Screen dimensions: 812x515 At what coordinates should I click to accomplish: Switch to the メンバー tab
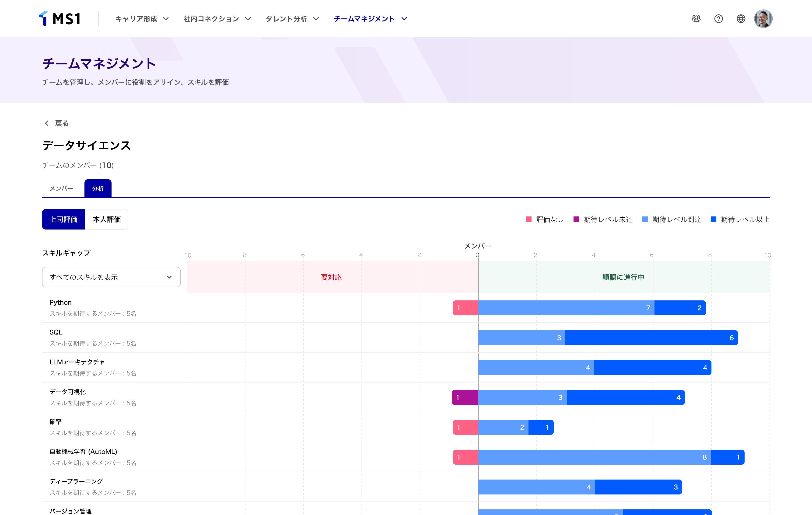[x=61, y=188]
